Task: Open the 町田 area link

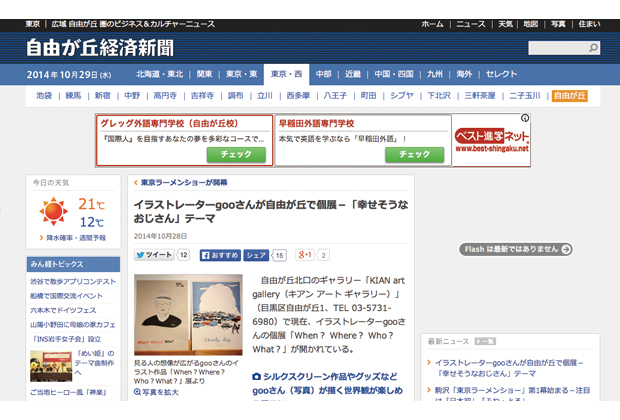Action: point(368,96)
